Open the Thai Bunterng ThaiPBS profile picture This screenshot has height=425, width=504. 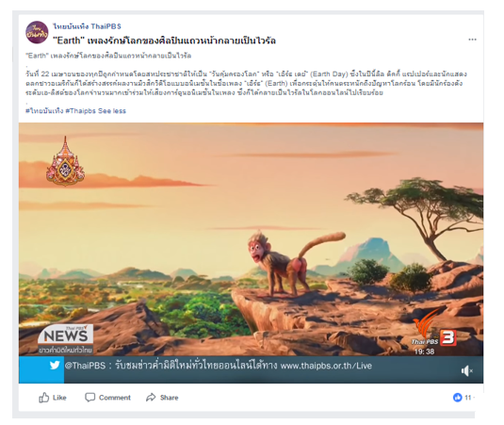point(37,32)
